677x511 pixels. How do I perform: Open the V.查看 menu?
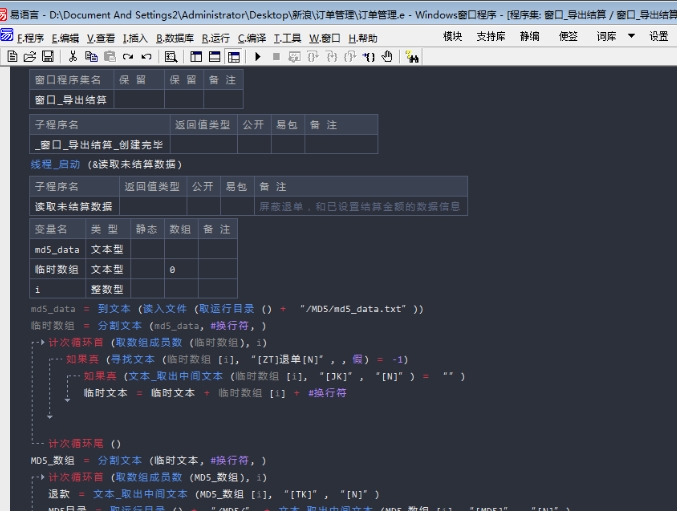click(x=101, y=38)
